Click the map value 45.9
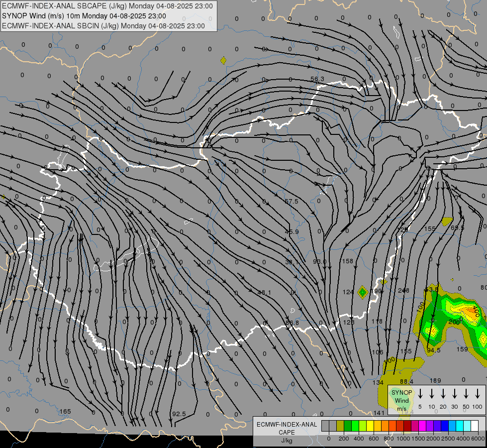The image size is (487, 448). coord(292,232)
